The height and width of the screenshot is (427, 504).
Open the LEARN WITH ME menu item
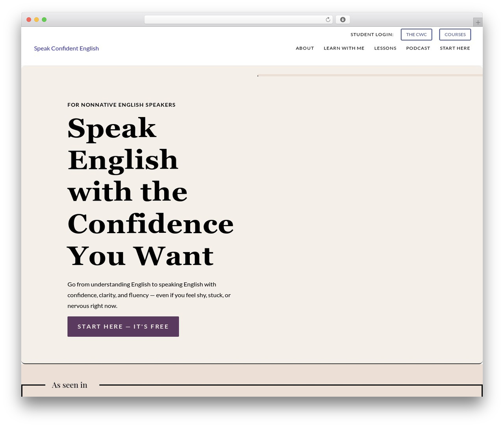(x=344, y=48)
